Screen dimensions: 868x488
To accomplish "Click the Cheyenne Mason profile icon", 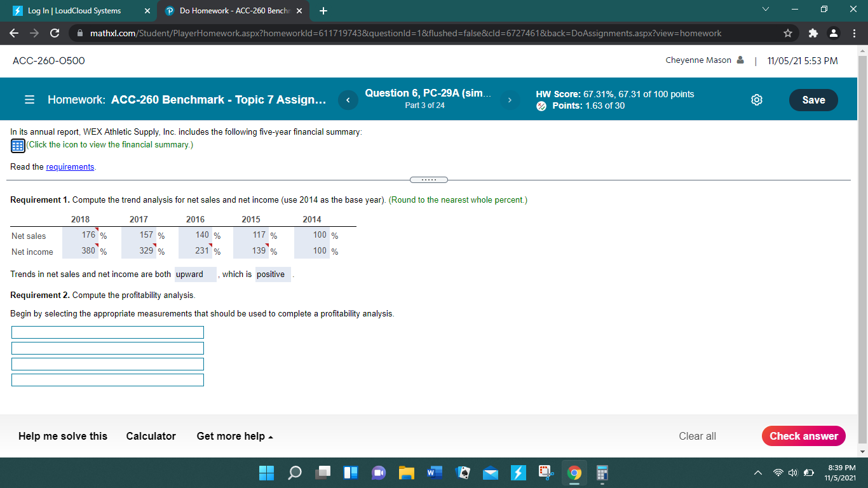I will 739,60.
